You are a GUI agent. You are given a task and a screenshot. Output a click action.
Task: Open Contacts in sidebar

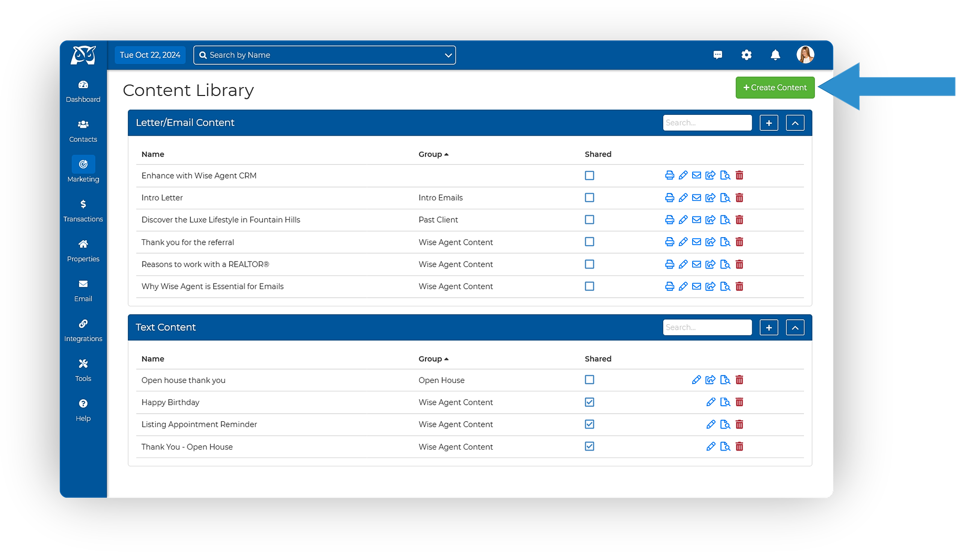coord(83,131)
